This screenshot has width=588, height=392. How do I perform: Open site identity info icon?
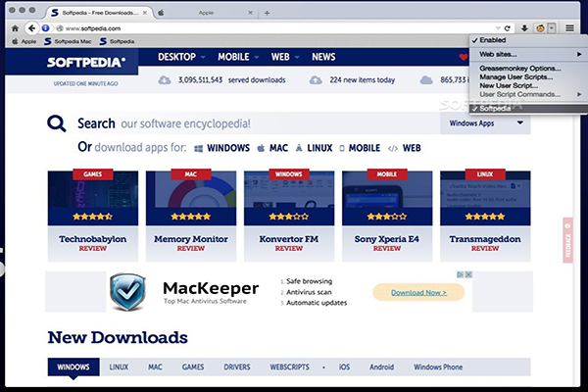45,28
